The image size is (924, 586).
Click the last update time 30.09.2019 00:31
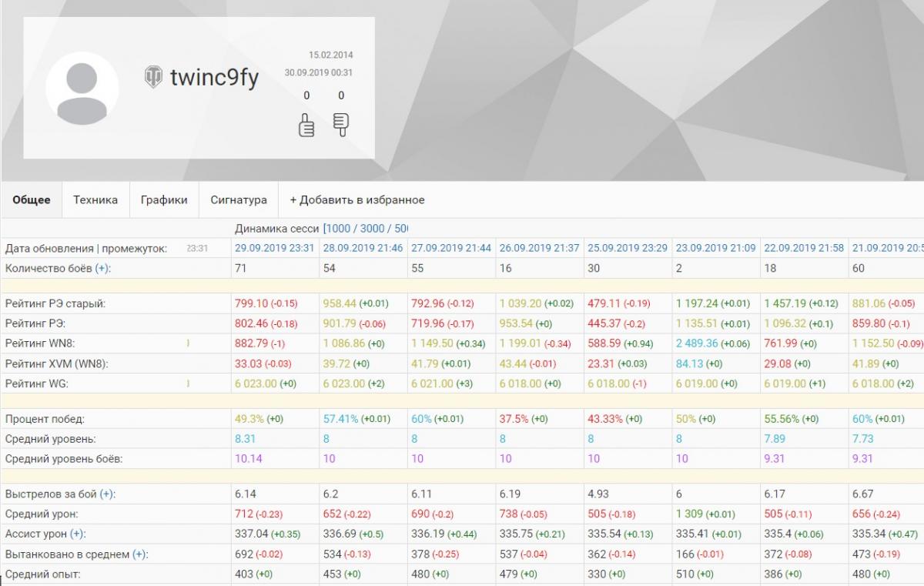coord(319,72)
